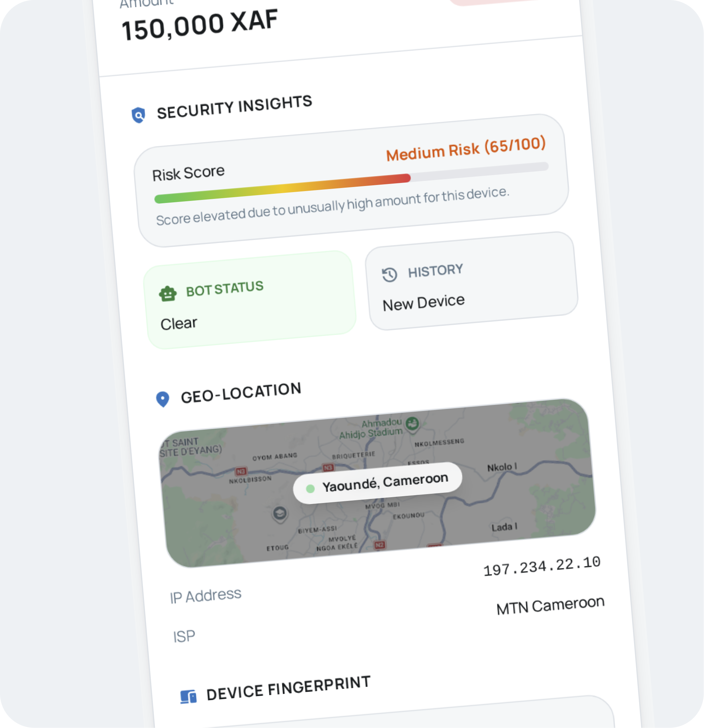
Task: Click the MTN Cameroon ISP value
Action: (550, 605)
